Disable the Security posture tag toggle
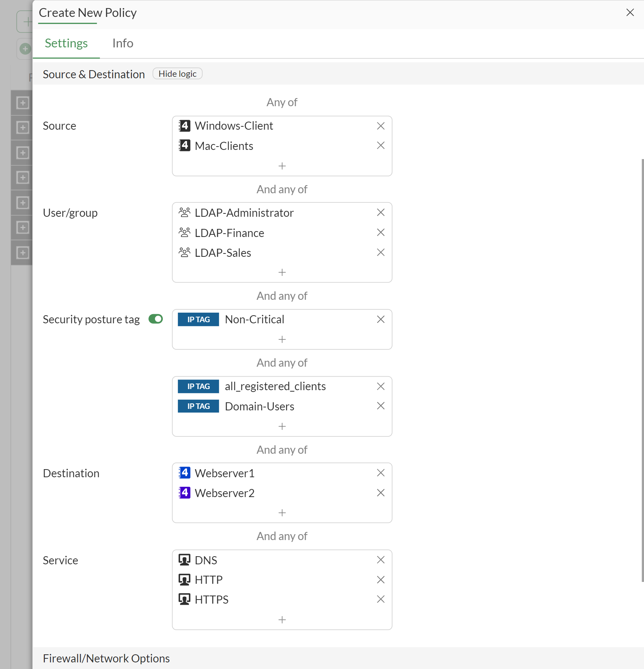644x669 pixels. pyautogui.click(x=156, y=319)
